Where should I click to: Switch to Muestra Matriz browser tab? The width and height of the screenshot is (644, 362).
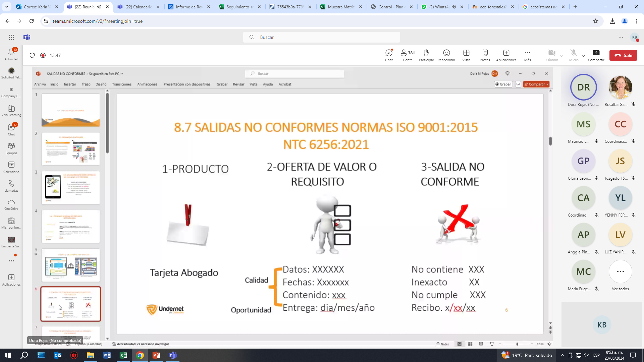coord(341,7)
